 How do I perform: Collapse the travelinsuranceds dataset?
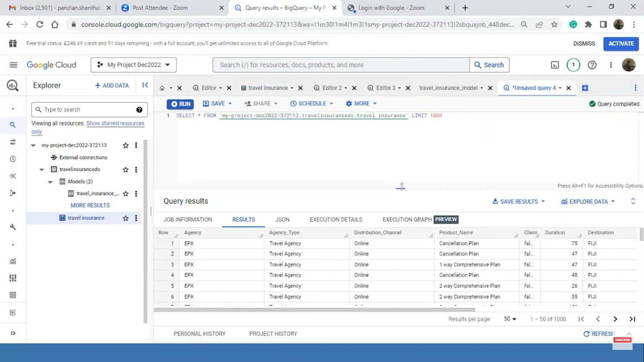42,169
